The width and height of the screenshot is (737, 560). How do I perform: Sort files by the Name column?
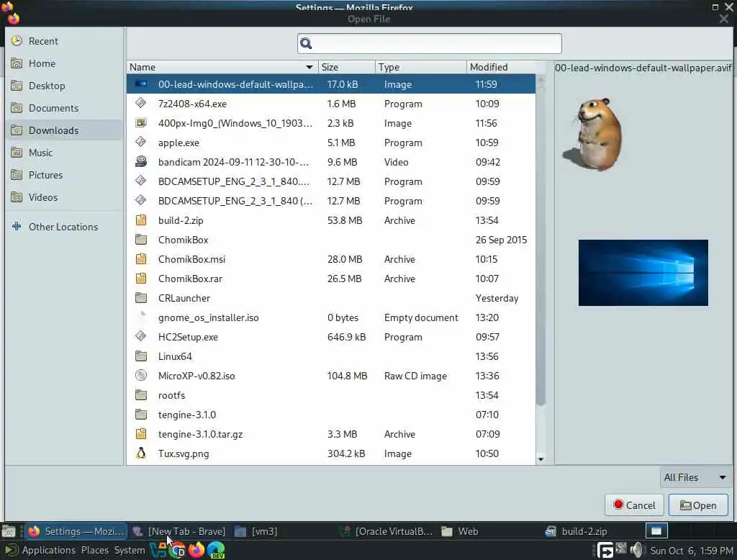coord(222,67)
